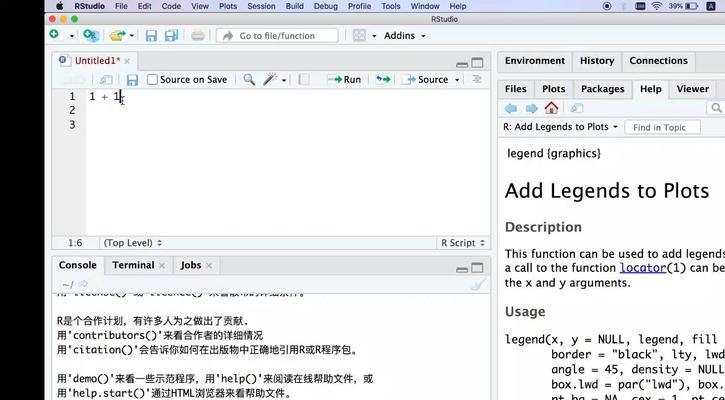Click the Compile Report notebook icon
The width and height of the screenshot is (725, 400).
(304, 80)
